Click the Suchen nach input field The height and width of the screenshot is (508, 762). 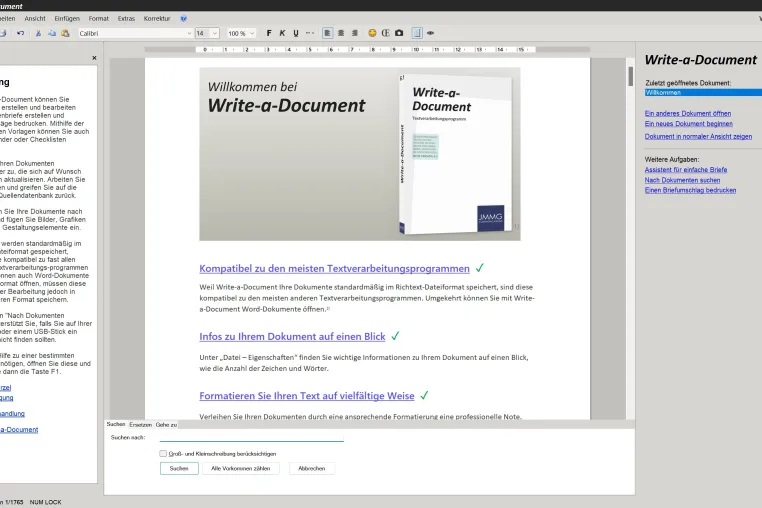(x=252, y=437)
